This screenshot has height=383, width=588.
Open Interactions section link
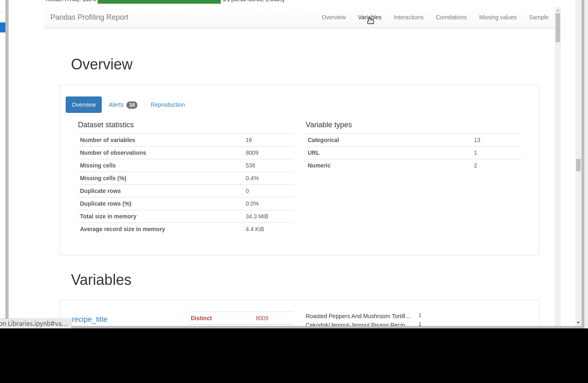(408, 17)
